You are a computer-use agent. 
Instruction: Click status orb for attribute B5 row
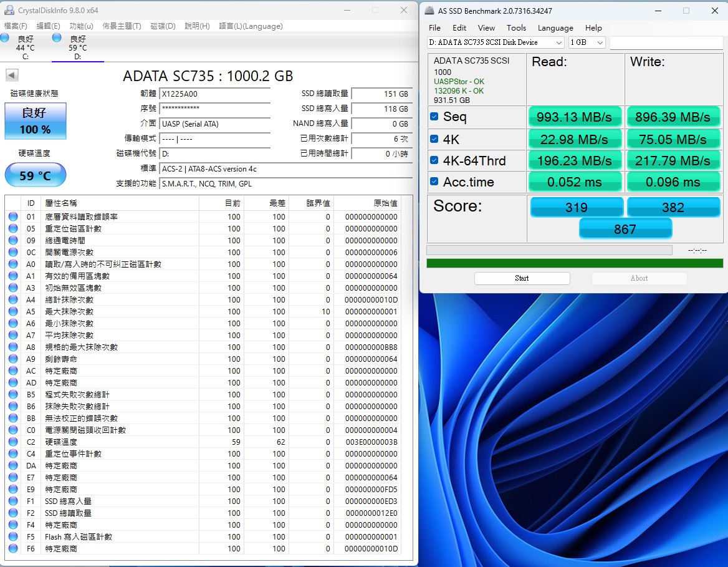13,394
